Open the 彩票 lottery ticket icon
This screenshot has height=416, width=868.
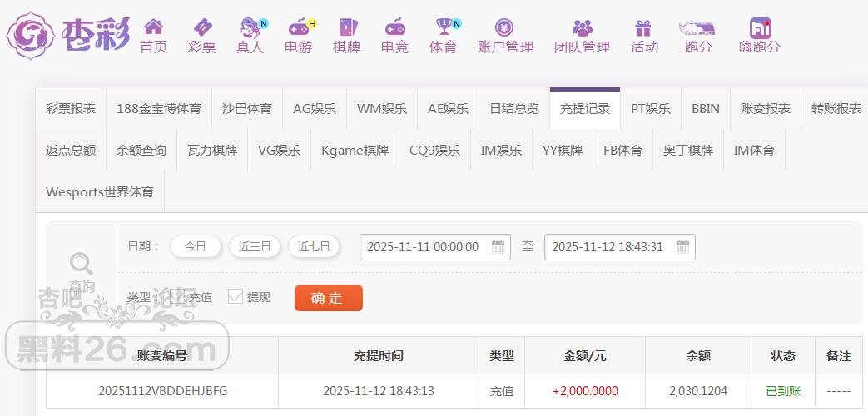click(201, 27)
